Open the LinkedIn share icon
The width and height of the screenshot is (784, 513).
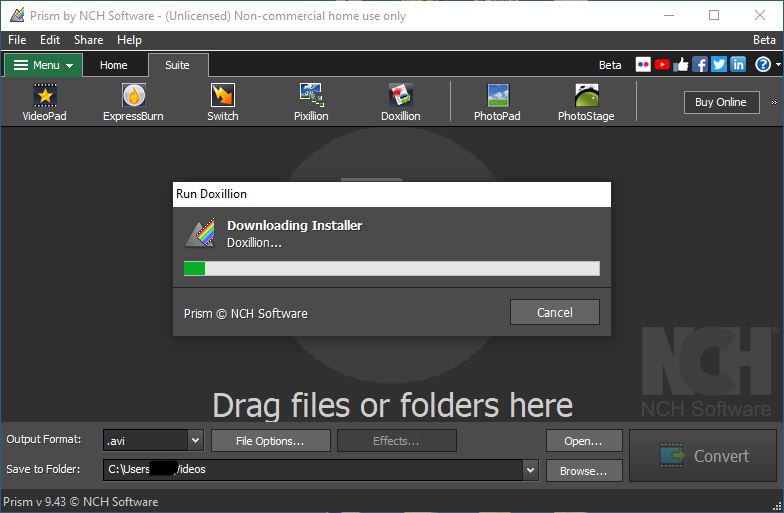pyautogui.click(x=738, y=64)
